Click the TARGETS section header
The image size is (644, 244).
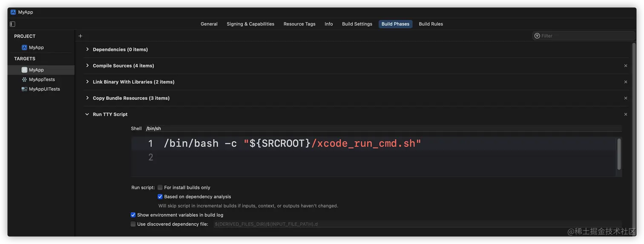click(x=25, y=58)
